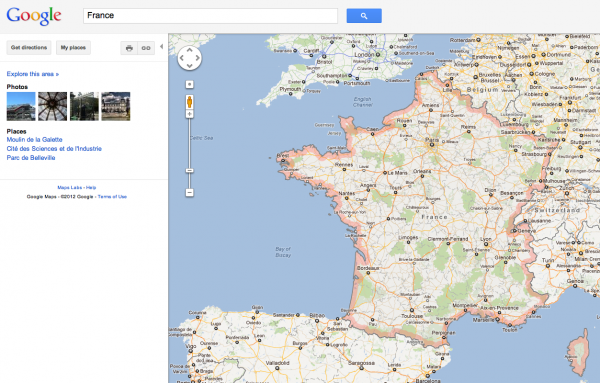Click Southampton on the map
600x383 pixels.
point(331,76)
